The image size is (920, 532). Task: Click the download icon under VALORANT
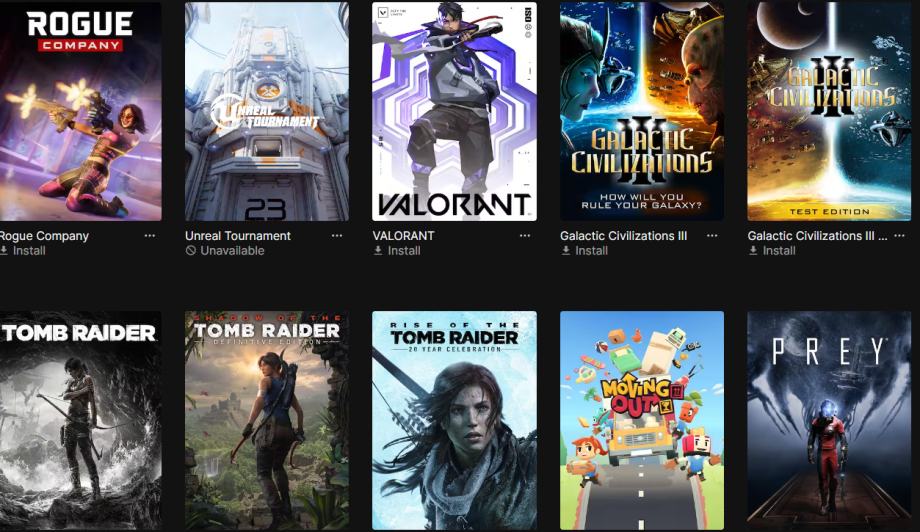tap(378, 250)
